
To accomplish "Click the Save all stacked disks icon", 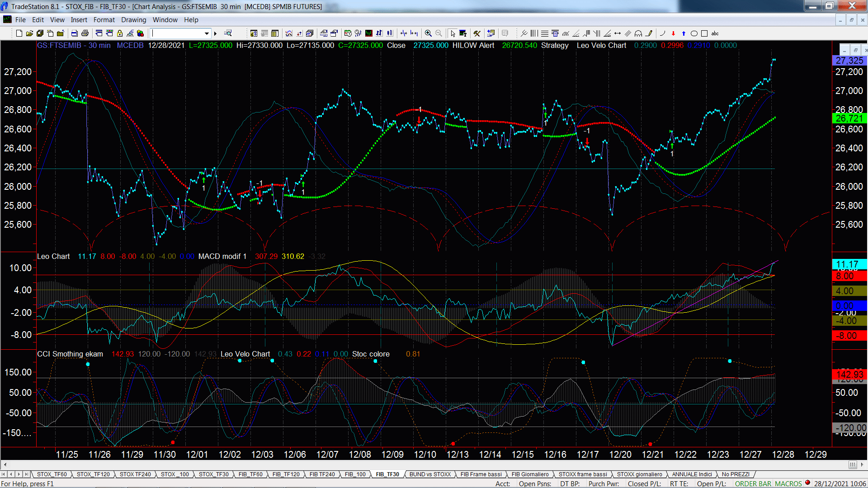I will tap(40, 33).
